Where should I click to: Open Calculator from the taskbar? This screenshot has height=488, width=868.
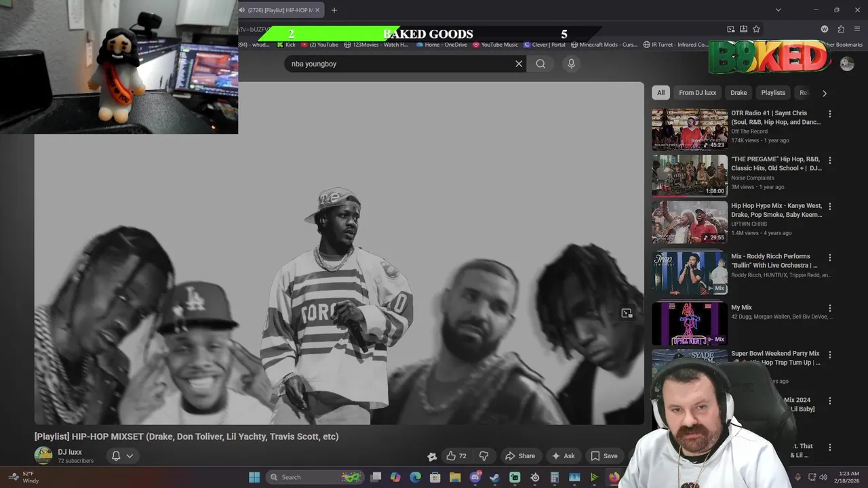coord(554,477)
